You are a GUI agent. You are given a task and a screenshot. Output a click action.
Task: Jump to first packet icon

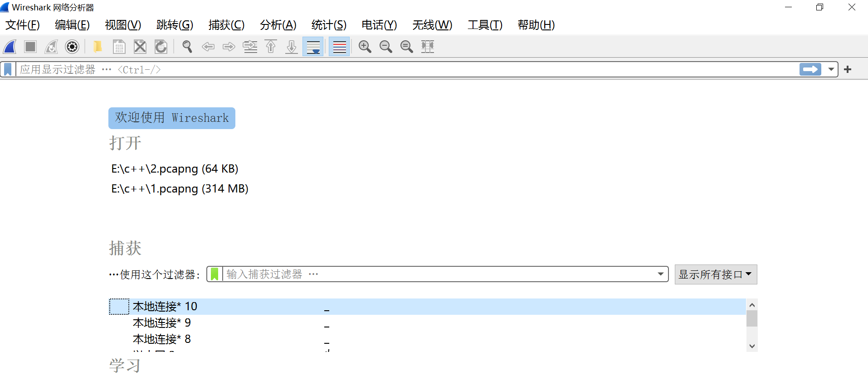click(x=271, y=47)
